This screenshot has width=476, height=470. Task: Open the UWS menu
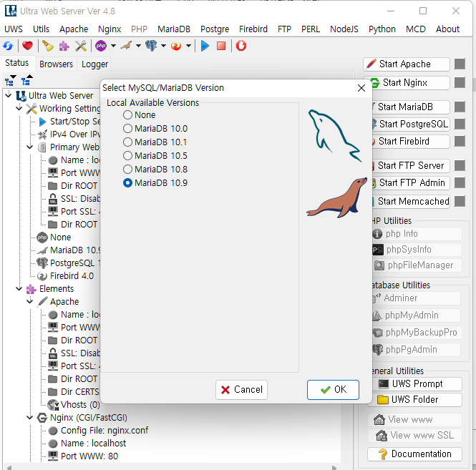14,29
